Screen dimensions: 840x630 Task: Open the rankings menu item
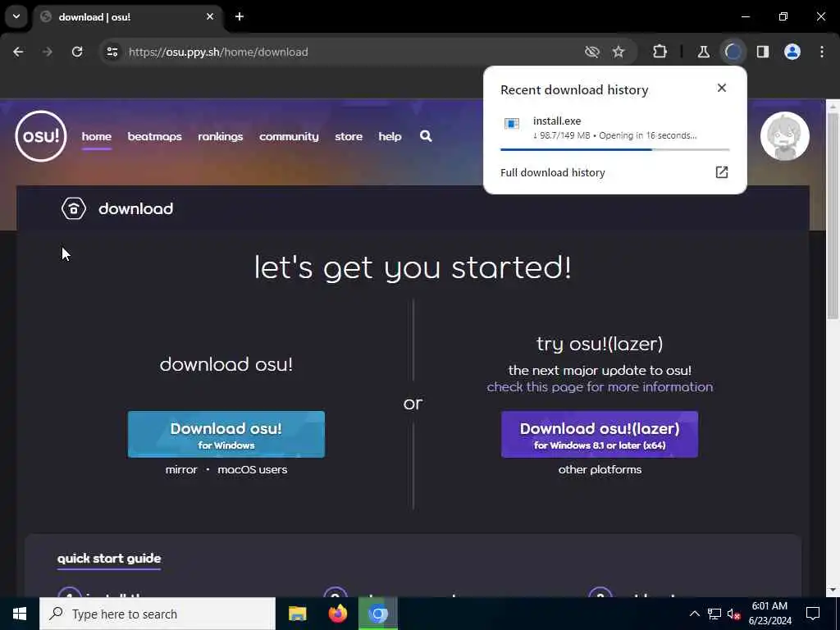(x=220, y=137)
